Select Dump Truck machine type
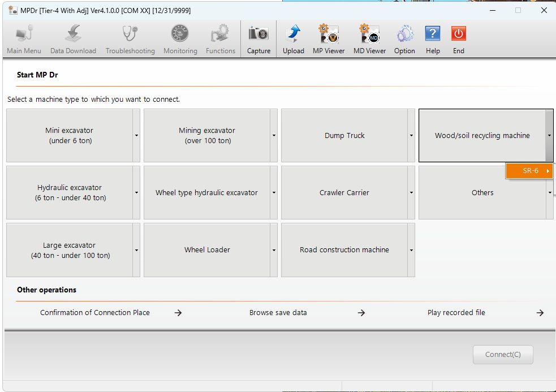 click(344, 136)
